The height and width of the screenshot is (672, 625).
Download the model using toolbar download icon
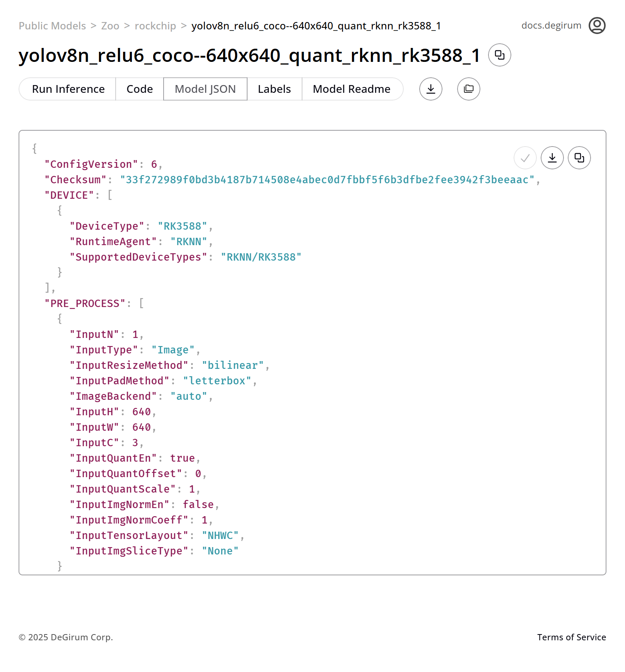[430, 89]
